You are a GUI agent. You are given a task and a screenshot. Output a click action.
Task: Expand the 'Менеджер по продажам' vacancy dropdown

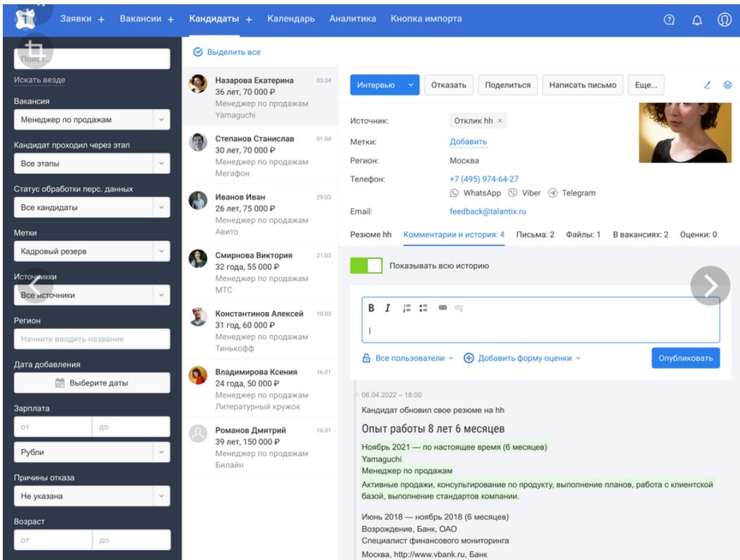coord(161,120)
